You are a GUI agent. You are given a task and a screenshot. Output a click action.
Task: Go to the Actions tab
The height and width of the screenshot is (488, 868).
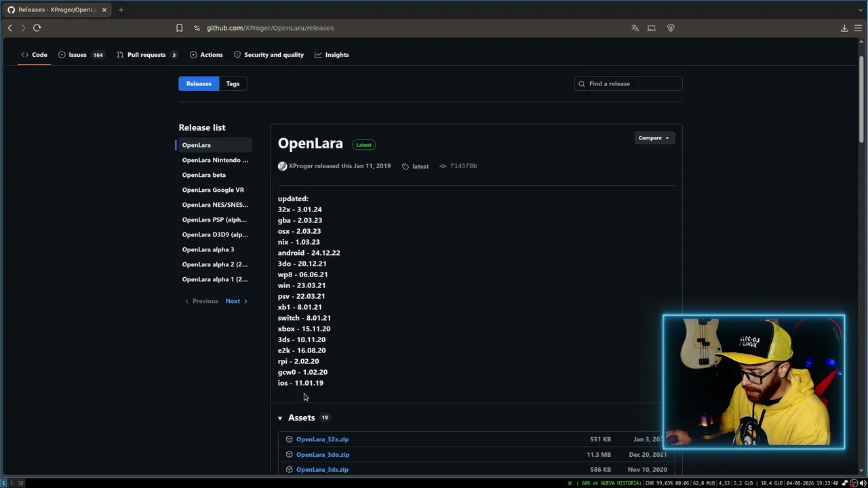point(206,55)
